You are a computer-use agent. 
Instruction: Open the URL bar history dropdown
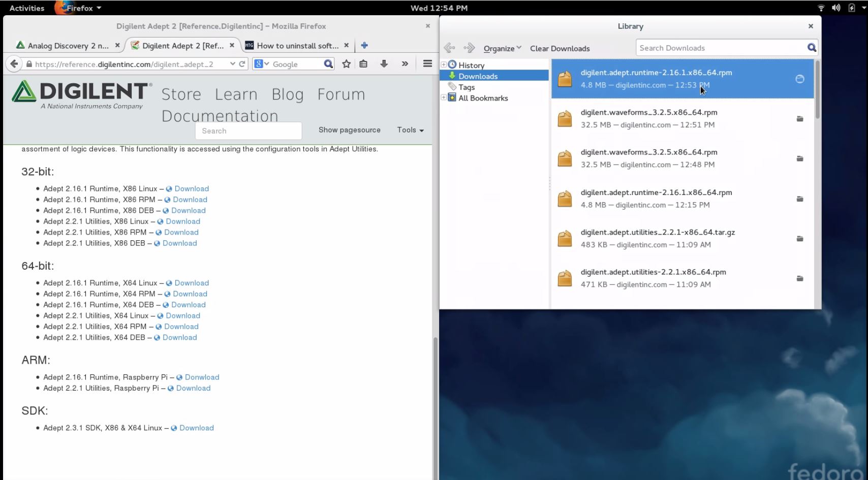(x=232, y=64)
